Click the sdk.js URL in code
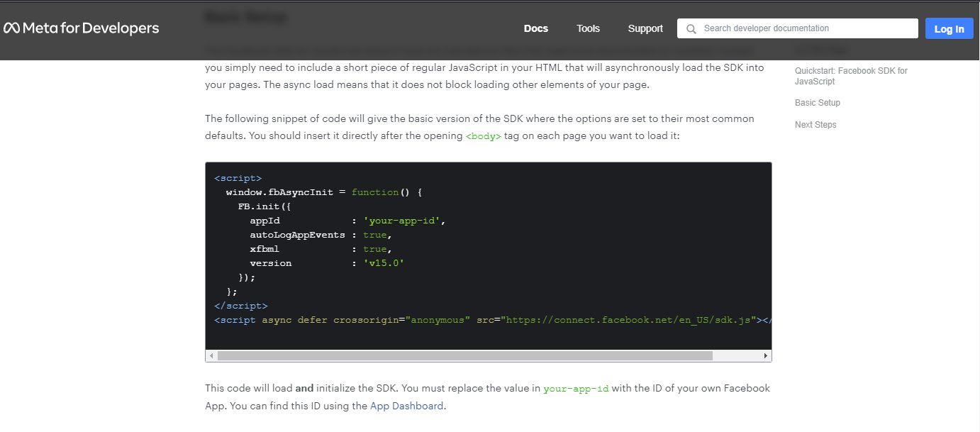The image size is (980, 432). pos(629,320)
